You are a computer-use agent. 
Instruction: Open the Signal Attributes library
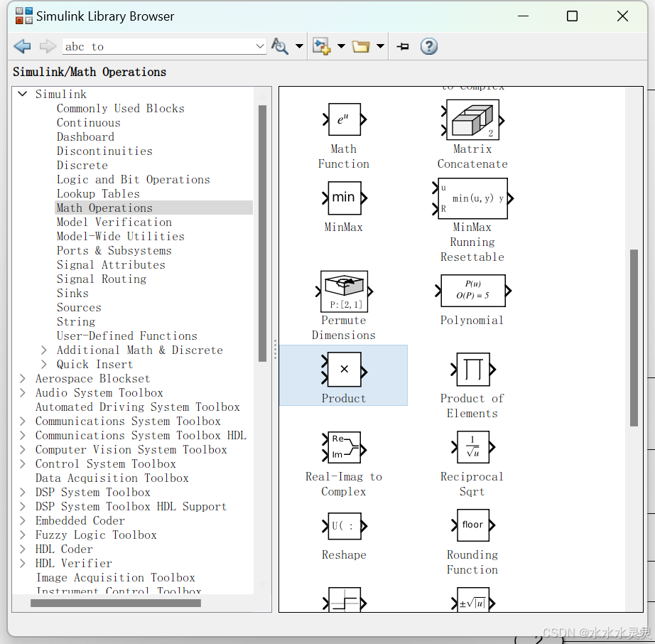coord(111,264)
